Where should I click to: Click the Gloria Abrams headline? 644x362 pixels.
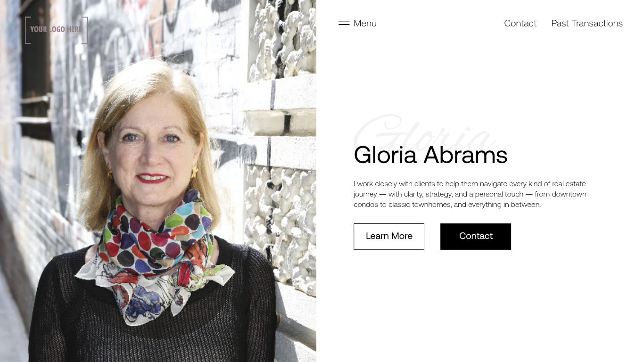click(x=430, y=155)
